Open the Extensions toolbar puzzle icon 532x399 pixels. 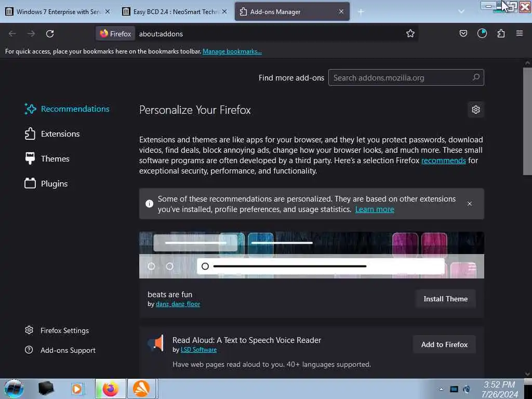click(x=501, y=33)
